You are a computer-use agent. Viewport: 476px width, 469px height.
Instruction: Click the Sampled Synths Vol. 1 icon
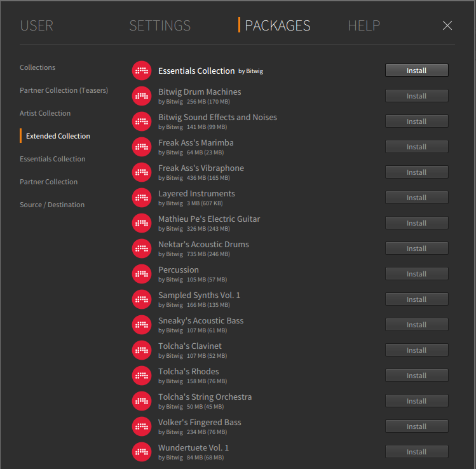tap(142, 299)
